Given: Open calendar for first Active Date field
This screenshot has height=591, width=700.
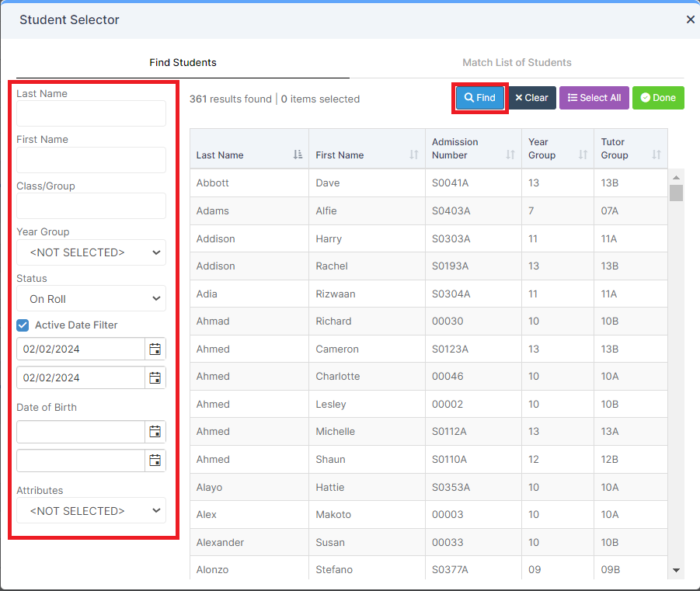Looking at the screenshot, I should click(155, 349).
